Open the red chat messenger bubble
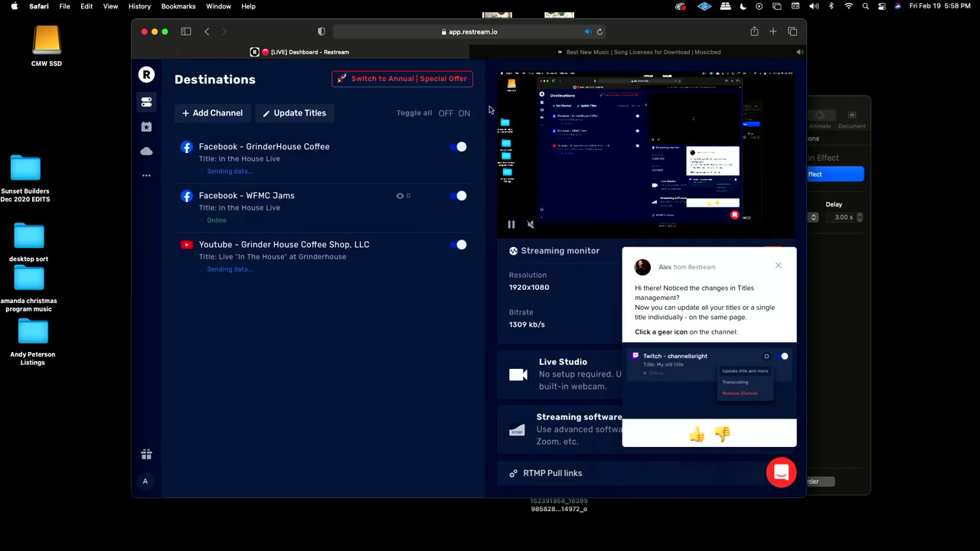 pyautogui.click(x=781, y=472)
